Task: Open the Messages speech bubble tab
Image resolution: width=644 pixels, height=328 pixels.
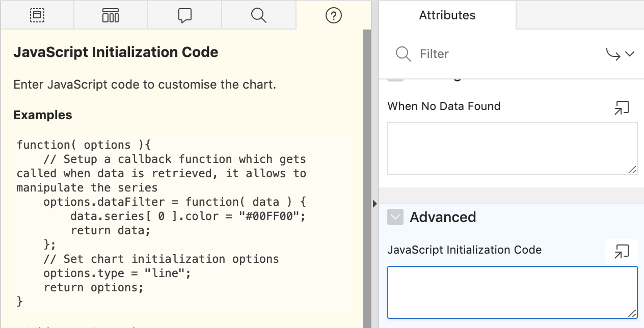Action: click(184, 15)
